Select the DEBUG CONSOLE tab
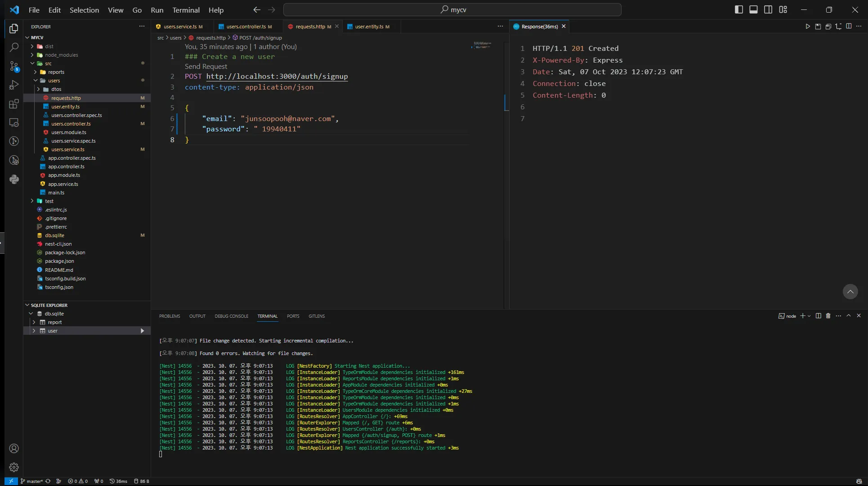868x486 pixels. [x=231, y=316]
